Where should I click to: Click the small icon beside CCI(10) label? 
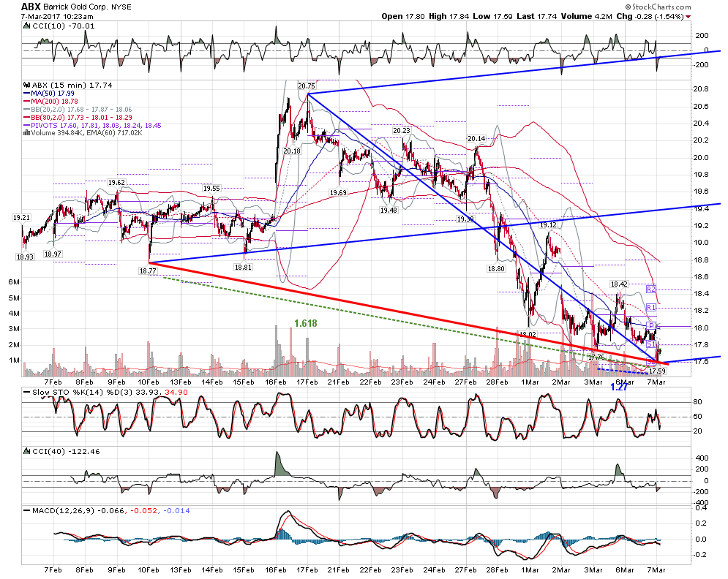(27, 26)
